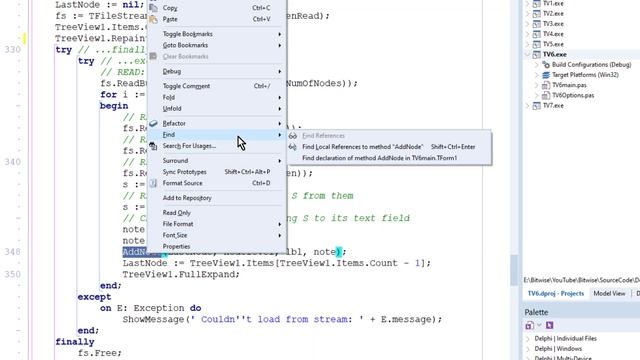Switch to the TV6.dproj - Projects tab
The height and width of the screenshot is (360, 640).
[x=556, y=293]
